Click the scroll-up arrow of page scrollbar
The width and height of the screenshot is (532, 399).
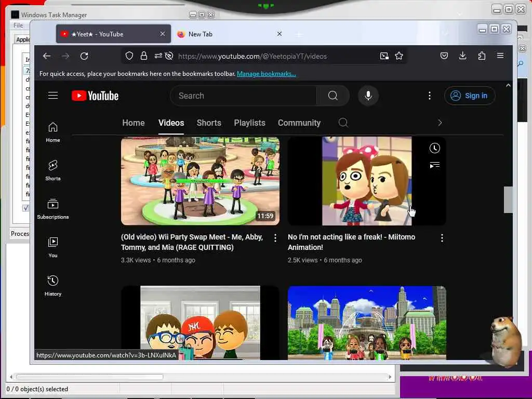(508, 86)
